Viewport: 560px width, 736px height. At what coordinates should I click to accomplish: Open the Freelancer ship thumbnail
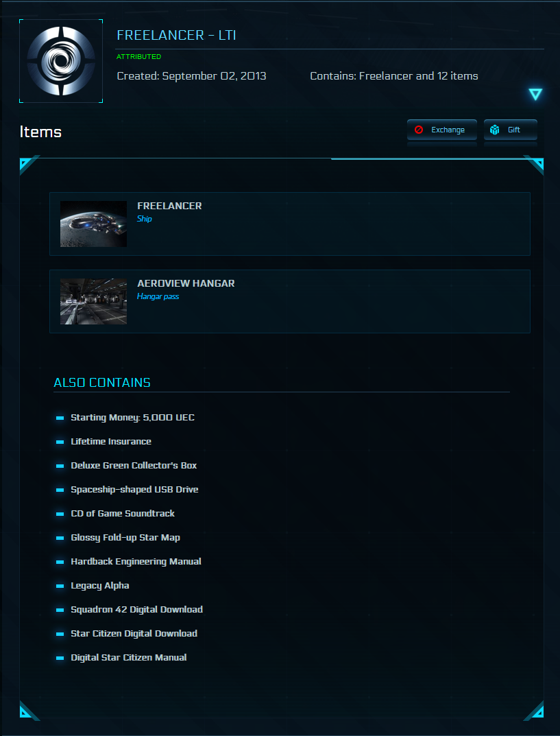tap(93, 224)
